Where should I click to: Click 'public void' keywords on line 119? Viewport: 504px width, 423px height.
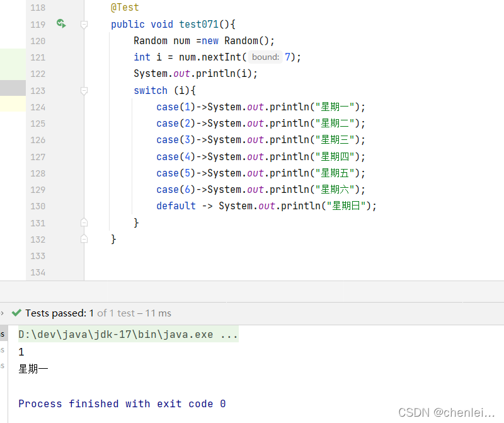[x=142, y=25]
